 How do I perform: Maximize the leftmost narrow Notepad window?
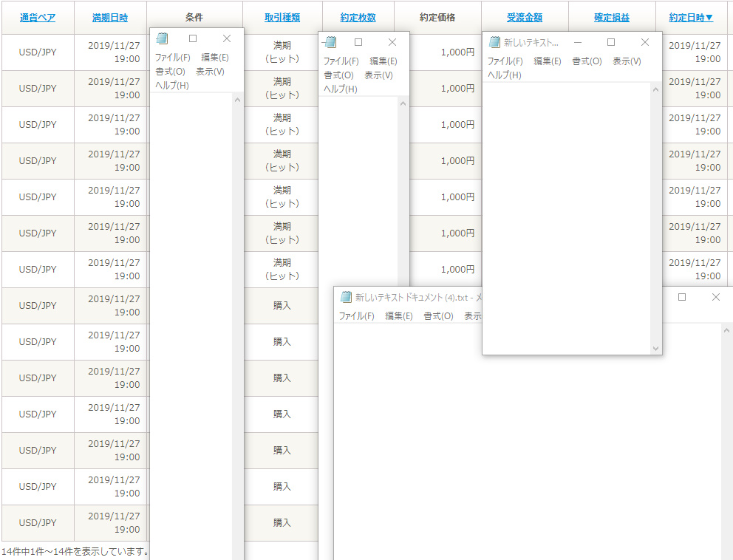click(193, 38)
